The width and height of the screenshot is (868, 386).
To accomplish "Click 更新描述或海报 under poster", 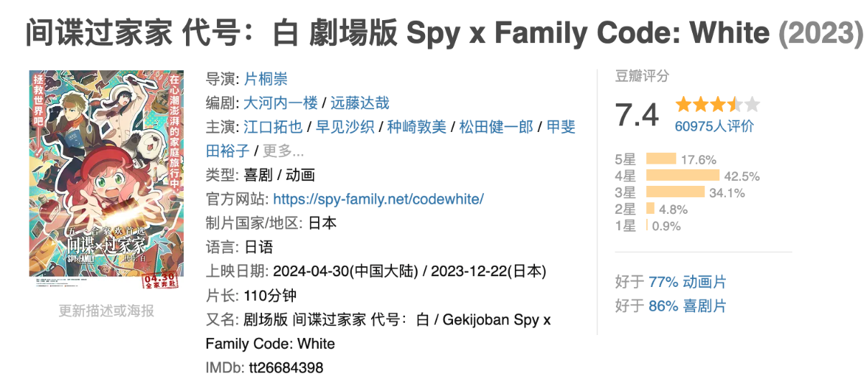I will [106, 311].
